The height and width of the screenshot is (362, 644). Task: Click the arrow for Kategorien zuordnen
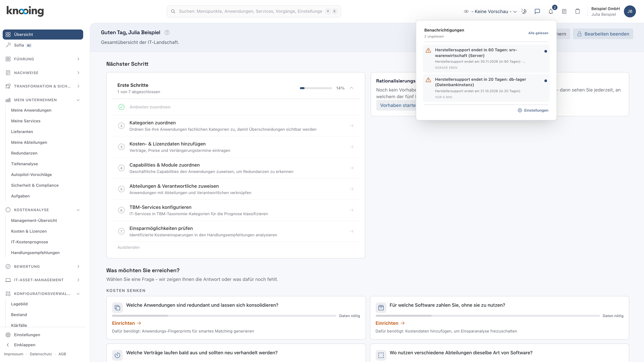pos(352,126)
